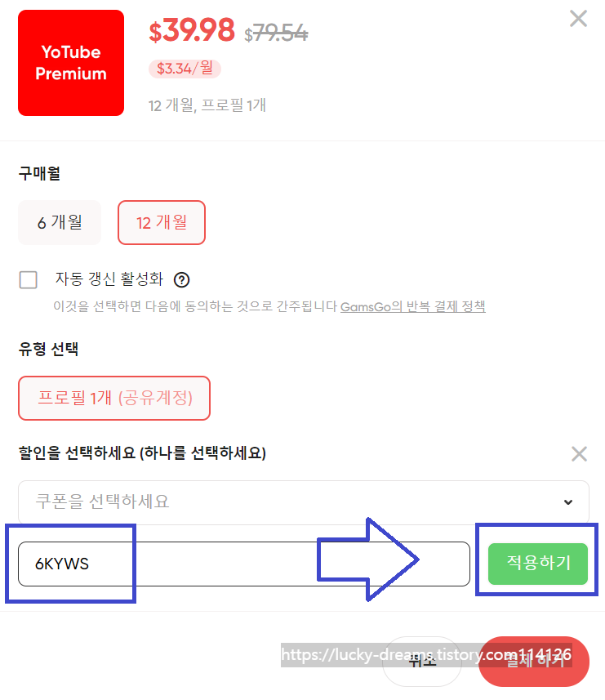Cancel with the 취소 button

[x=421, y=661]
